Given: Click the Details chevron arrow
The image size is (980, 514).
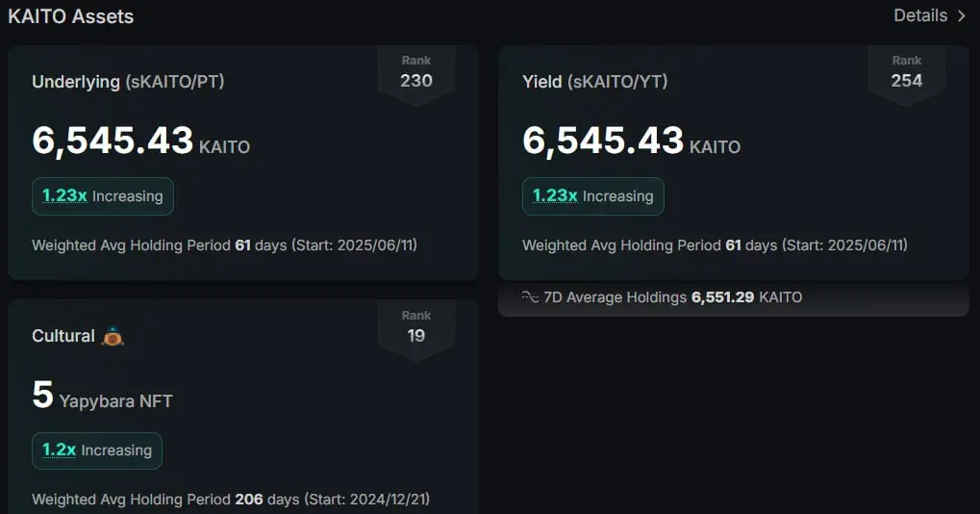Looking at the screenshot, I should tap(962, 15).
